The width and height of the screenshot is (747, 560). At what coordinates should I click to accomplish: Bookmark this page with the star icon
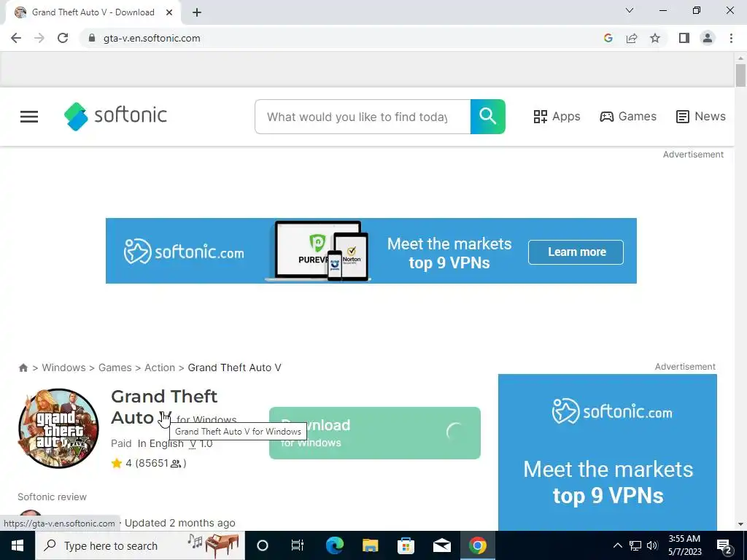[x=655, y=38]
